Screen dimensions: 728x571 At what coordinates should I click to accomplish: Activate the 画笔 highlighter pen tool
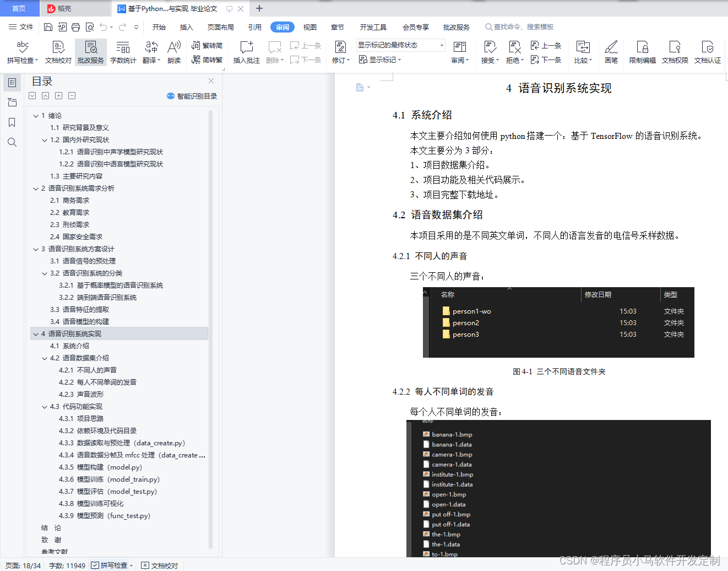point(611,52)
